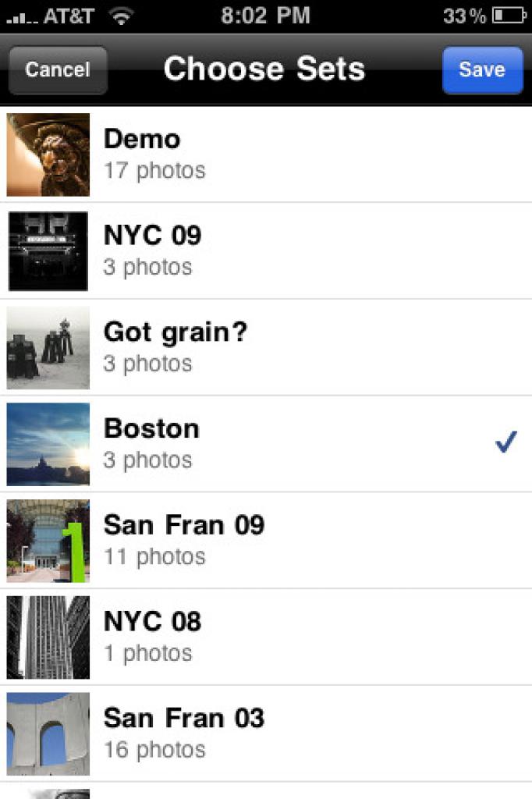Tap the Got grain? beach thumbnail
532x799 pixels.
point(48,347)
